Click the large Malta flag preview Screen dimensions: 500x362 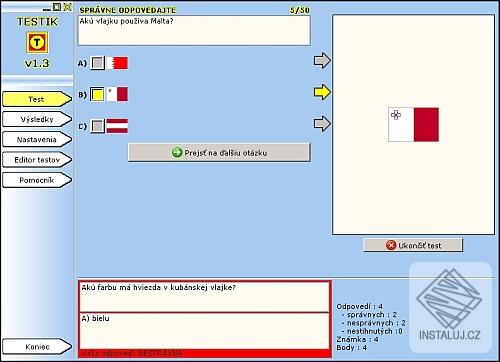pyautogui.click(x=413, y=125)
